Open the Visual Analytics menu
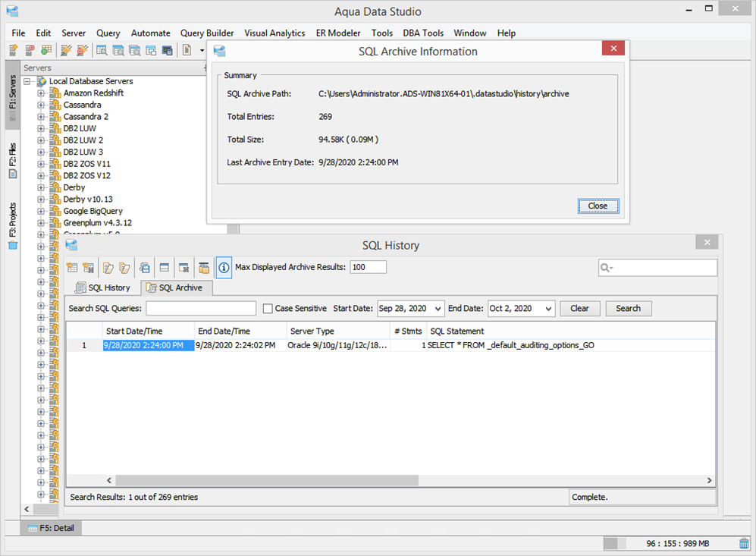 pyautogui.click(x=274, y=33)
